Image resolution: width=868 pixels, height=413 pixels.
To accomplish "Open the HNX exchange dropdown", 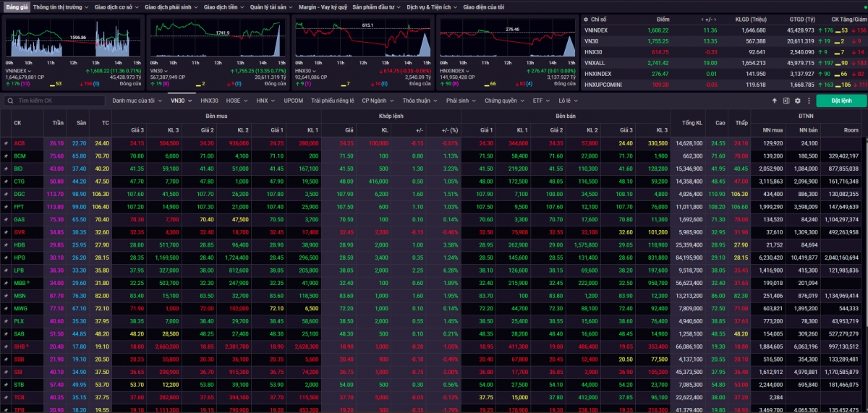I will (x=264, y=101).
